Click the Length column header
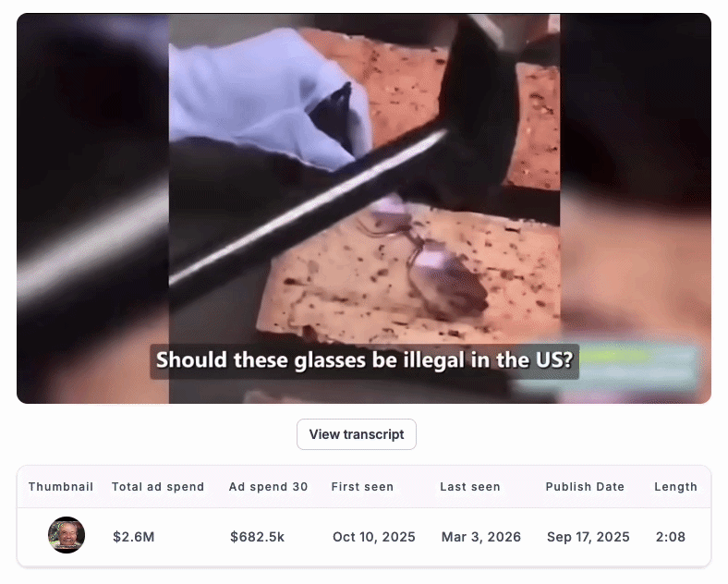This screenshot has height=584, width=728. pyautogui.click(x=675, y=486)
